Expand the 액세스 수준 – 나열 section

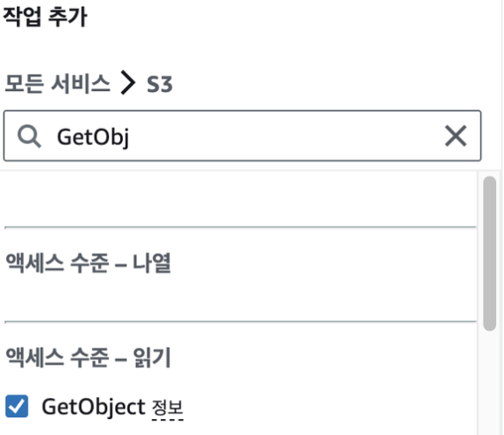[88, 263]
